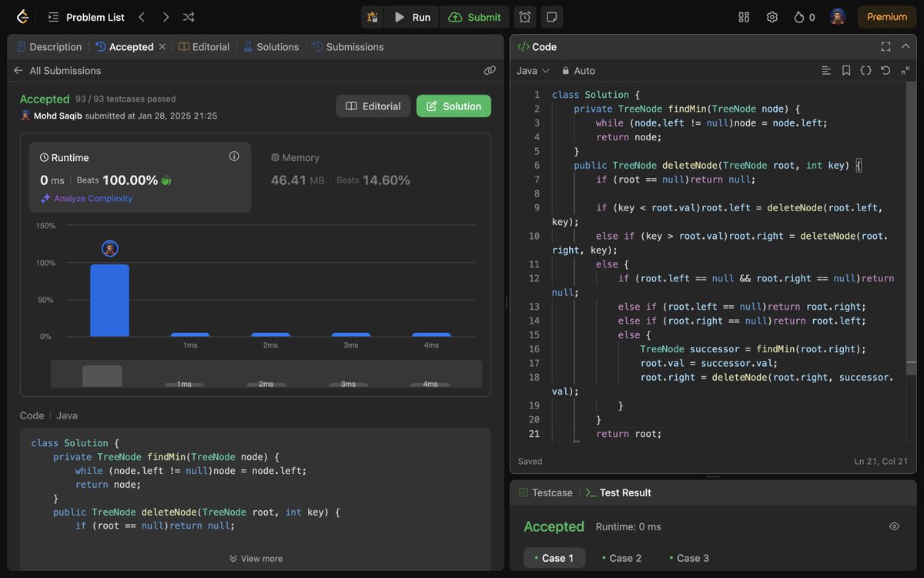Start the timer alarm clock icon
Screen dimensions: 924x578
(524, 17)
